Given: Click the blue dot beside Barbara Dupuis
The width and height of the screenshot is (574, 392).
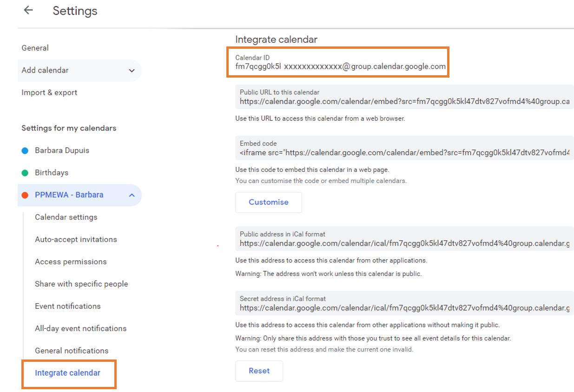Looking at the screenshot, I should pyautogui.click(x=25, y=150).
